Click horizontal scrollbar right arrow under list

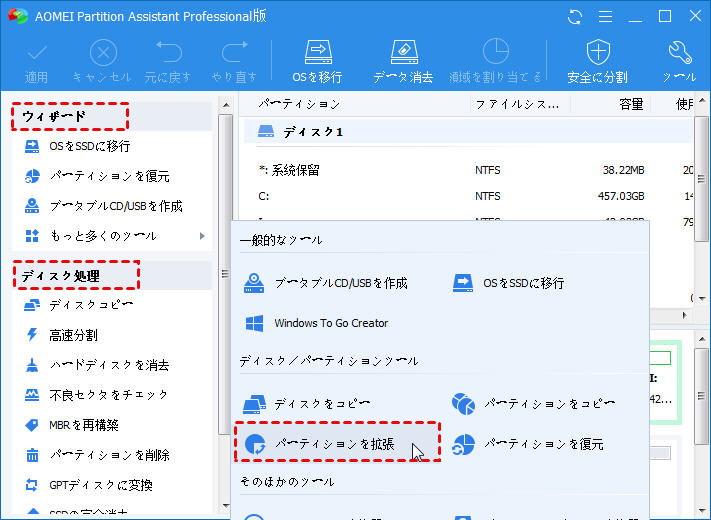click(x=685, y=315)
